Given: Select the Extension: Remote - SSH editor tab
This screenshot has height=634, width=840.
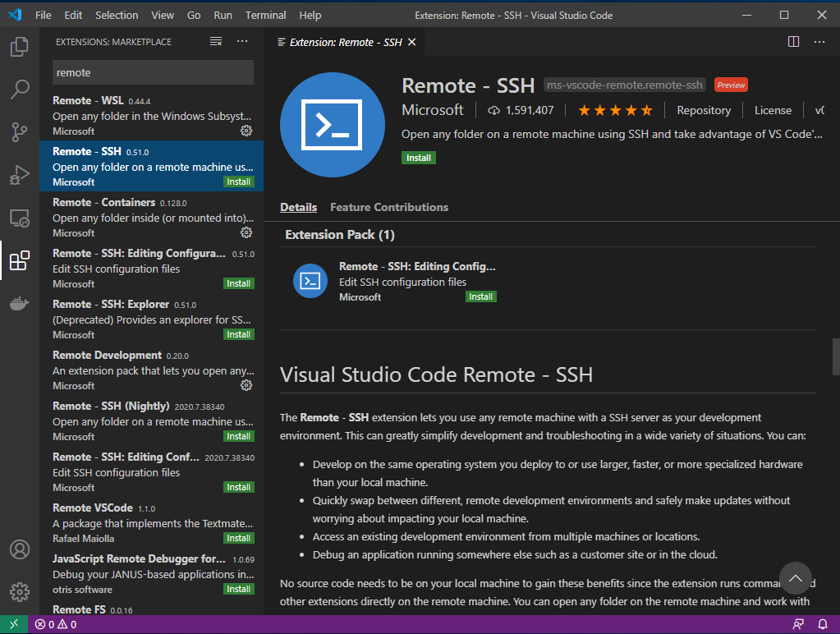Looking at the screenshot, I should [x=345, y=42].
